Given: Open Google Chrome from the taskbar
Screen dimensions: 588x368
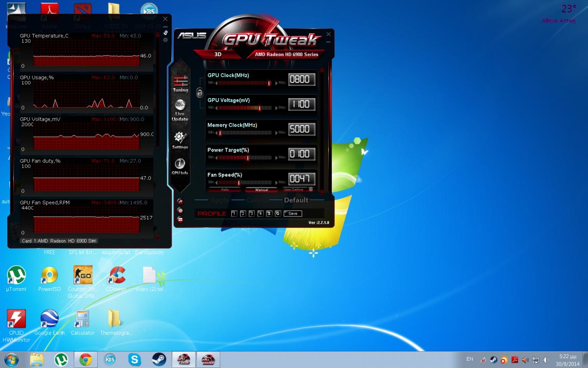Looking at the screenshot, I should pyautogui.click(x=86, y=360).
